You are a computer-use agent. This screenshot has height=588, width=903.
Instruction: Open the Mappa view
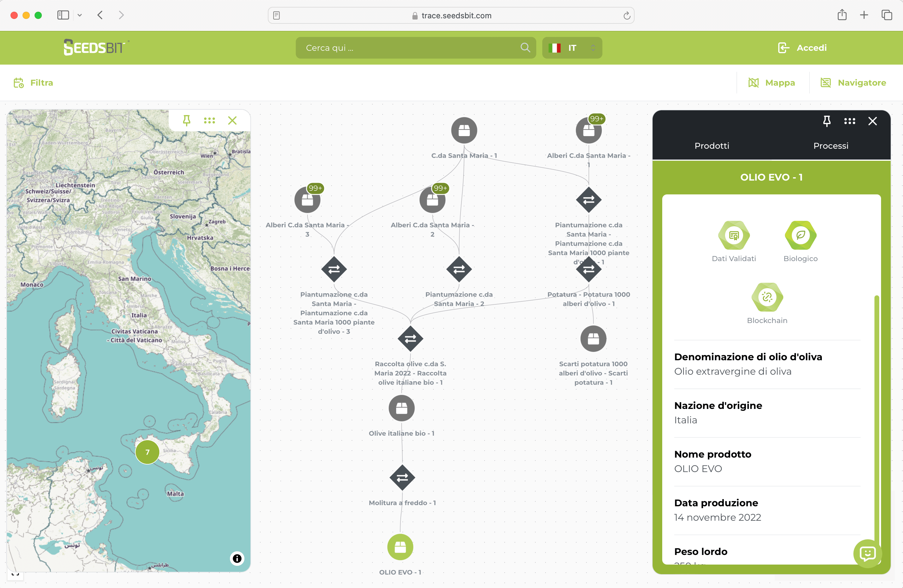(771, 83)
